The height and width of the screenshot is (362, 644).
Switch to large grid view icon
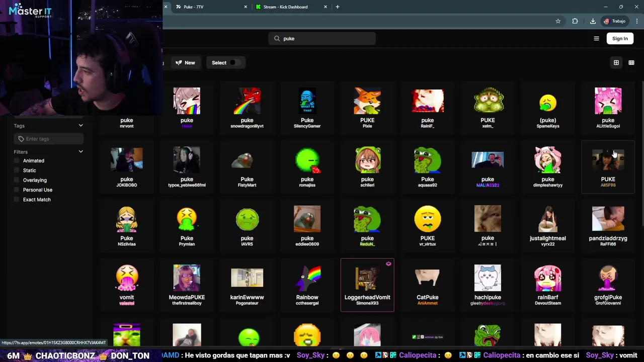tap(616, 63)
